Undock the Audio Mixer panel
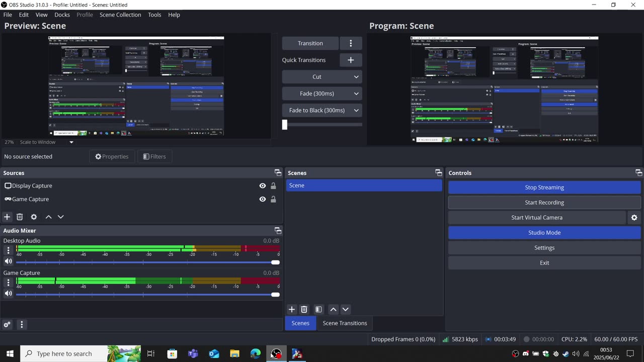This screenshot has width=644, height=362. pyautogui.click(x=278, y=231)
